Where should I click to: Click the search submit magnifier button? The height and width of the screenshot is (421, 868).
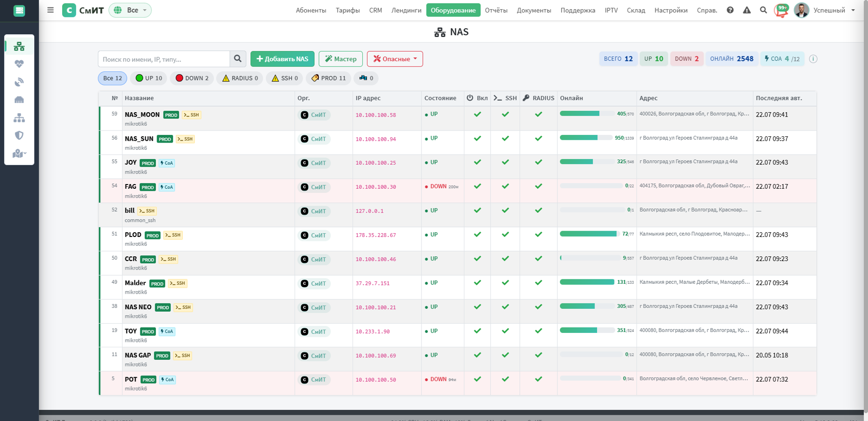click(238, 59)
